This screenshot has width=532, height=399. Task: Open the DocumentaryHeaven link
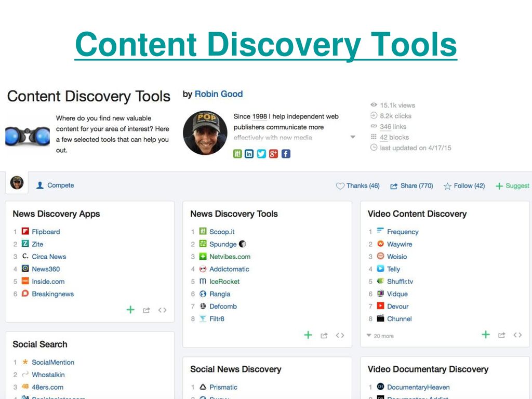(418, 387)
